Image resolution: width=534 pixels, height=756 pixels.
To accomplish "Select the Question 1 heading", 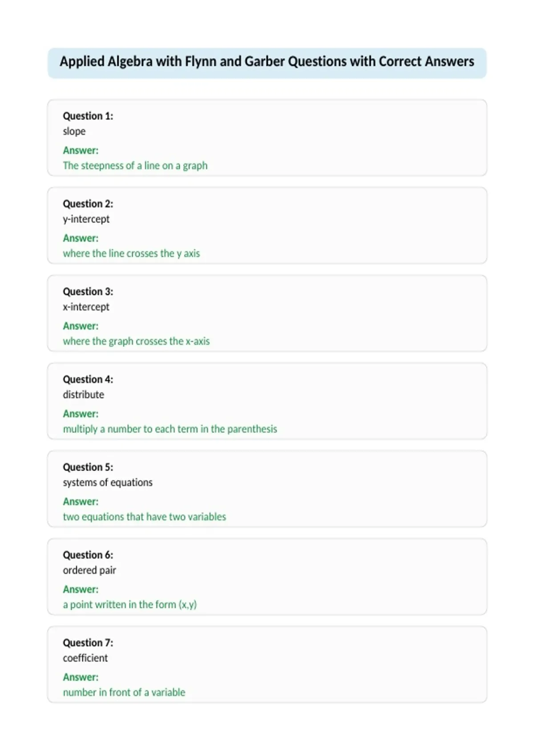I will tap(88, 116).
